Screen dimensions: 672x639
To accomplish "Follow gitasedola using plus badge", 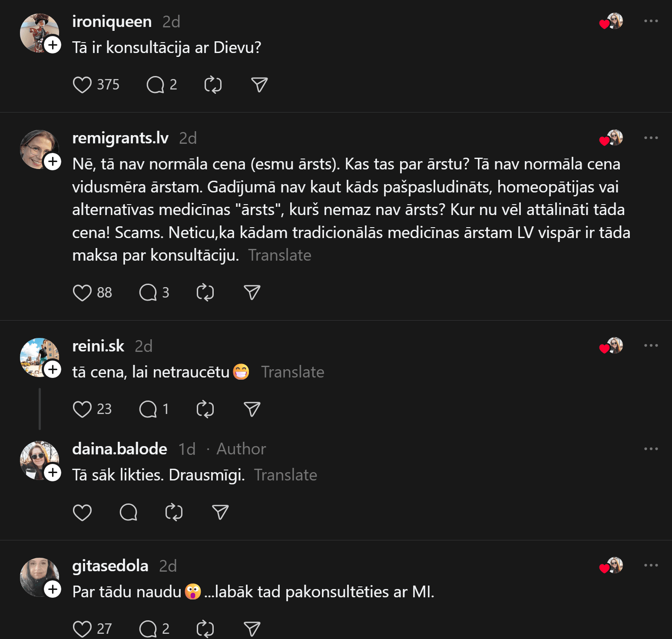I will [53, 589].
